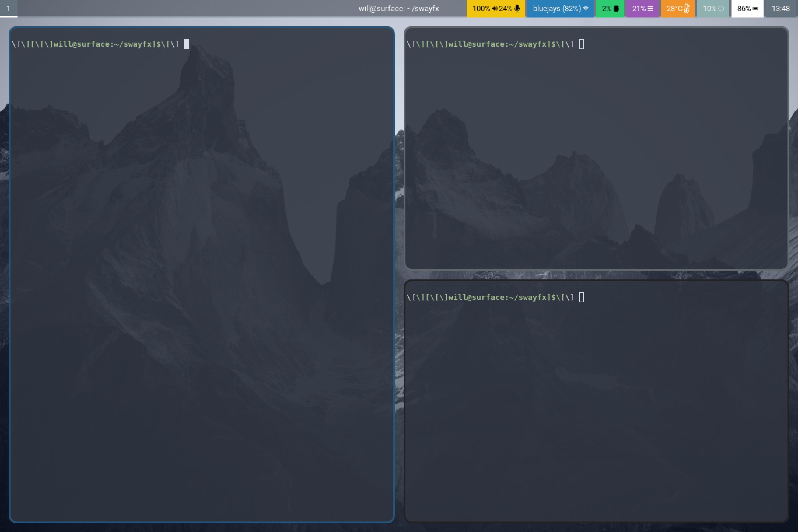Image resolution: width=798 pixels, height=532 pixels.
Task: Click the 13:48 clock module
Action: [x=781, y=8]
